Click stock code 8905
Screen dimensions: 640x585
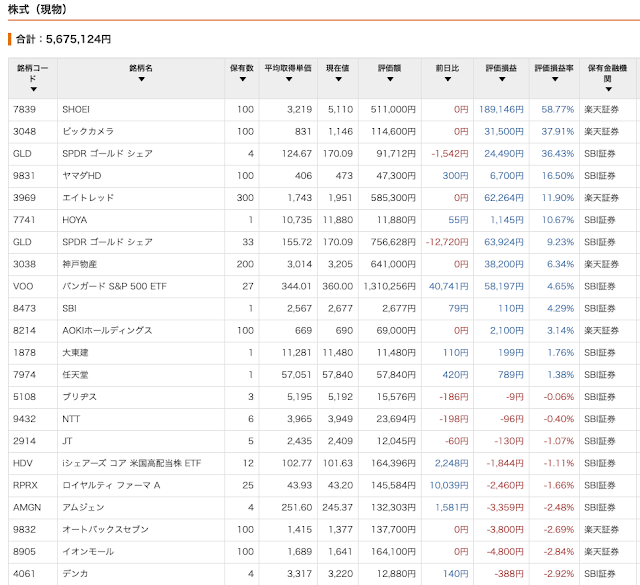pos(24,552)
